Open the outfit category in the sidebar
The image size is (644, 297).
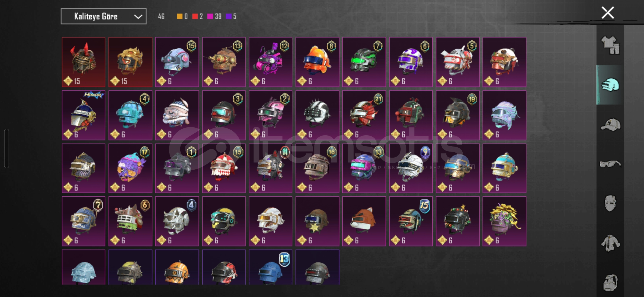[x=610, y=45]
